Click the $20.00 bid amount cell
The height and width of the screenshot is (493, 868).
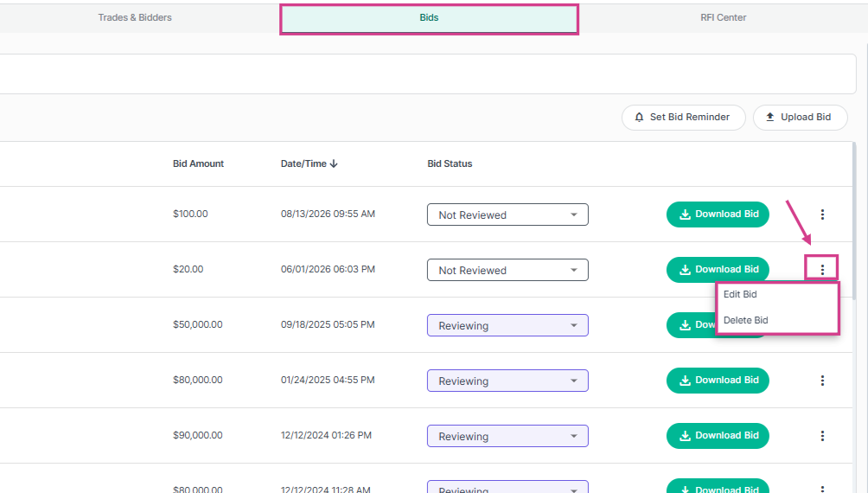[188, 269]
